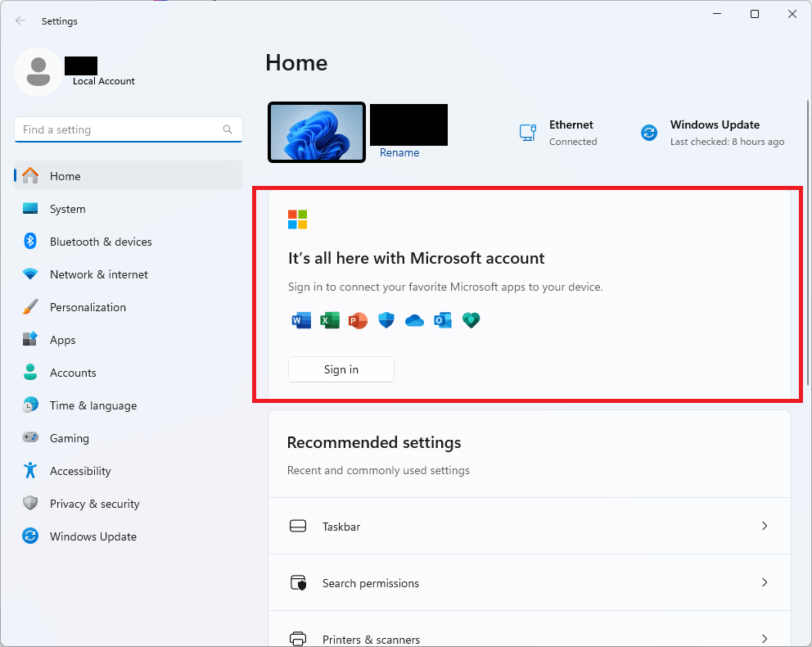Click the System monitor icon
This screenshot has width=812, height=647.
(x=30, y=209)
